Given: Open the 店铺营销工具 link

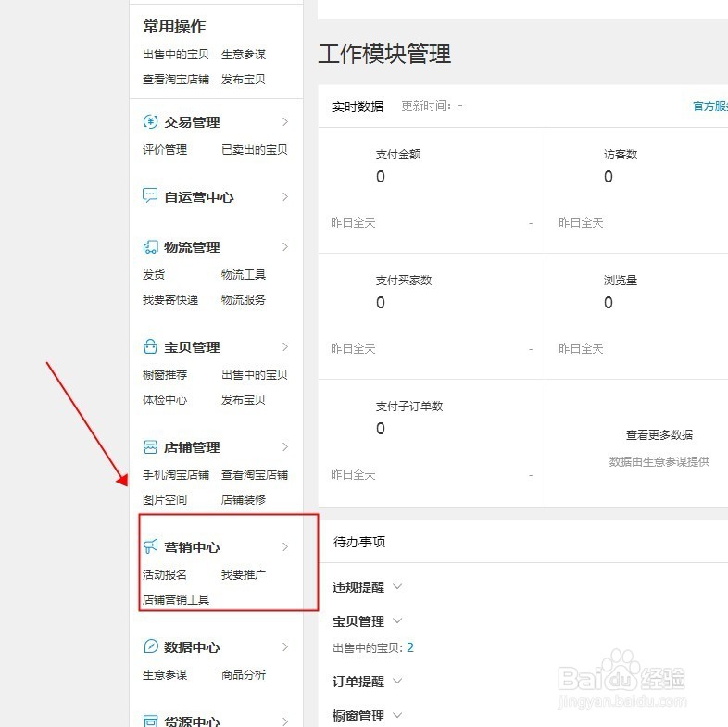Looking at the screenshot, I should (175, 600).
